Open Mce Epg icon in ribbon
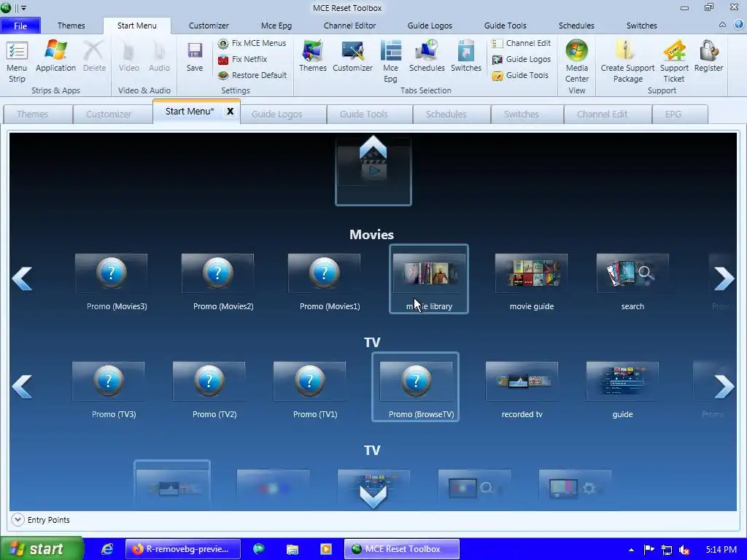The height and width of the screenshot is (560, 747). click(x=390, y=61)
